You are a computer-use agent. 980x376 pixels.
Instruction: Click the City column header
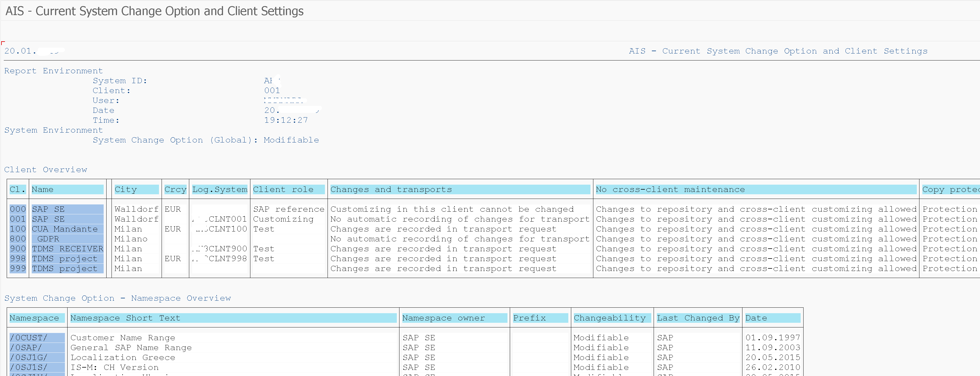click(137, 190)
